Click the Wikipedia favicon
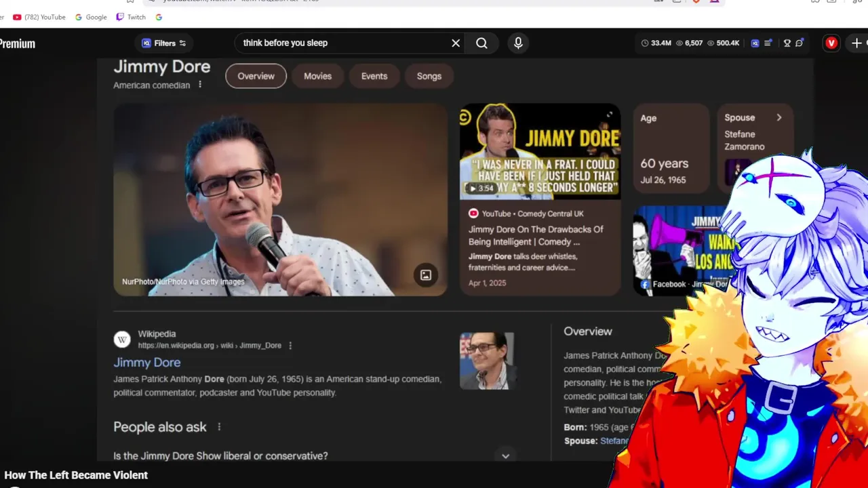Image resolution: width=868 pixels, height=488 pixels. [122, 340]
